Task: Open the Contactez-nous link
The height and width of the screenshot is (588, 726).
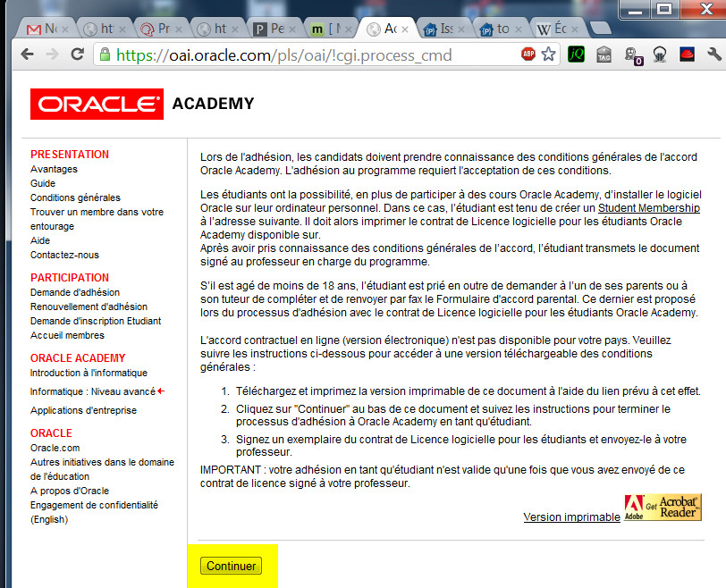Action: coord(64,255)
